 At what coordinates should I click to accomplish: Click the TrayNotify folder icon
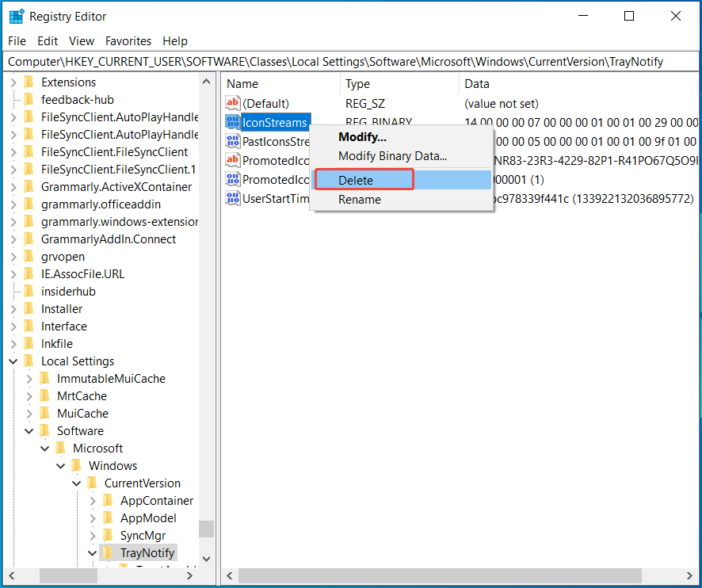tap(109, 552)
